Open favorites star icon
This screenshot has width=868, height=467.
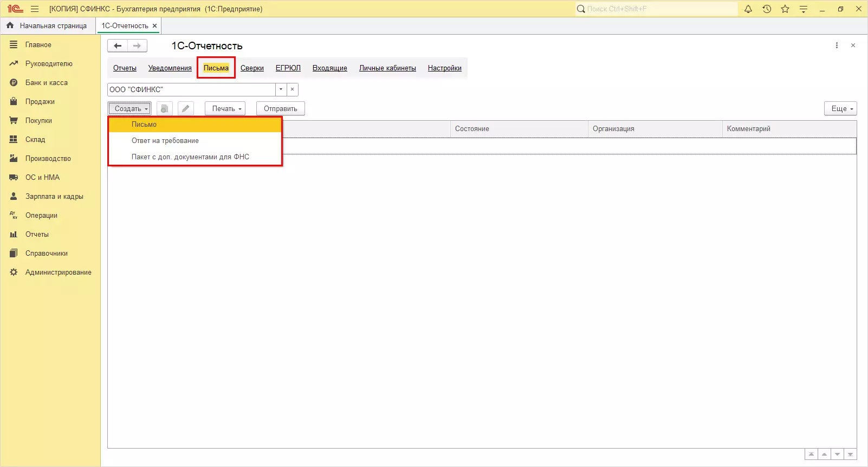785,9
